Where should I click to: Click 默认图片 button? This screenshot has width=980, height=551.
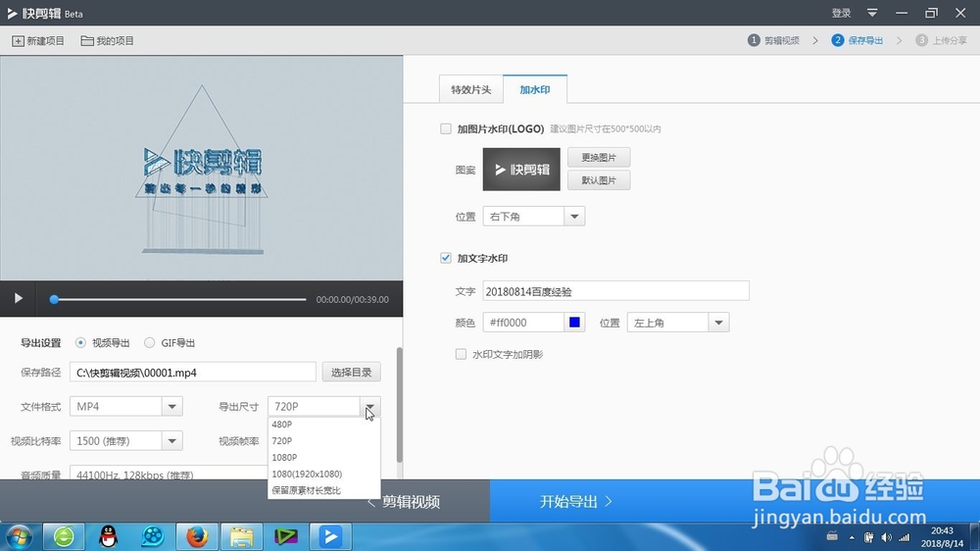click(x=599, y=180)
